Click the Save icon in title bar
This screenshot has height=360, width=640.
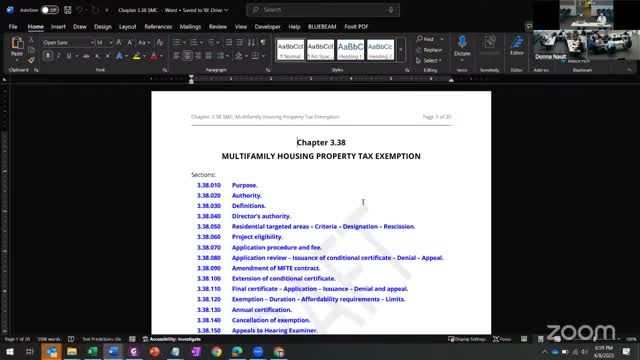tap(68, 10)
